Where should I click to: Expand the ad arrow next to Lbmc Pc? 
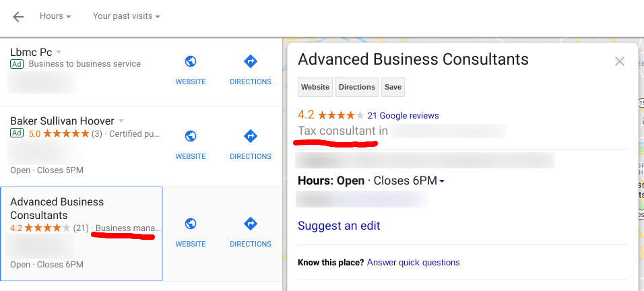[59, 53]
